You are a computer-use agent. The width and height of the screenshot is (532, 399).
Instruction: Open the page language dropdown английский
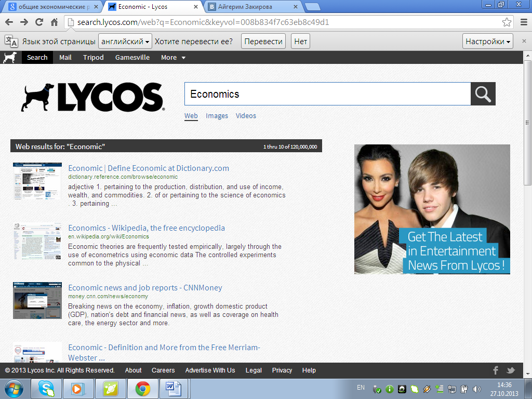(x=125, y=42)
